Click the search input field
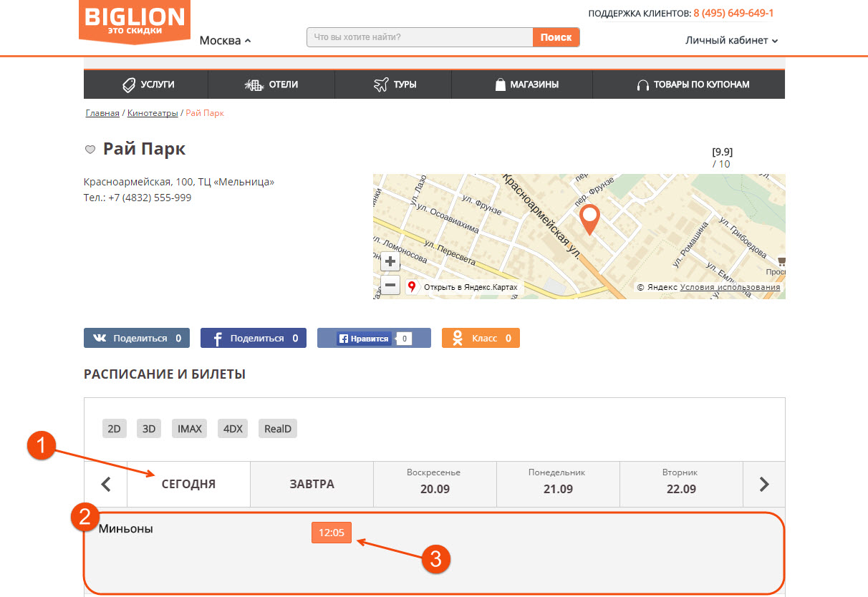 [420, 37]
